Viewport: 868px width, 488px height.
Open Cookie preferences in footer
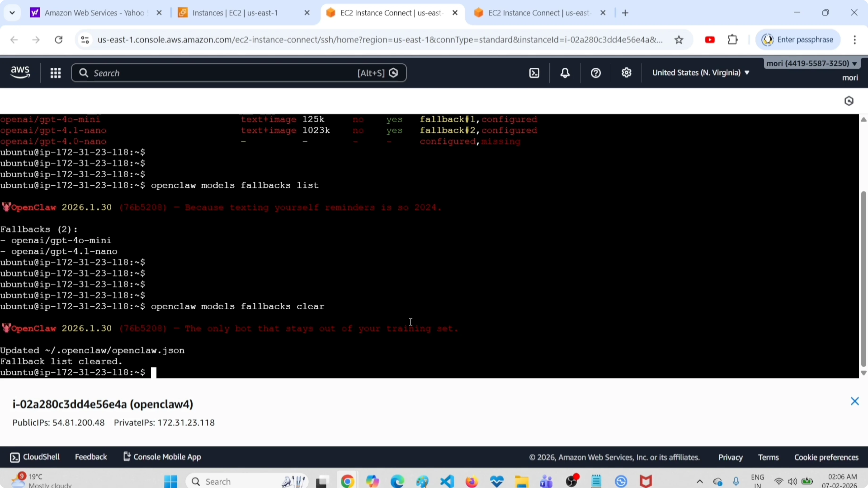coord(826,457)
